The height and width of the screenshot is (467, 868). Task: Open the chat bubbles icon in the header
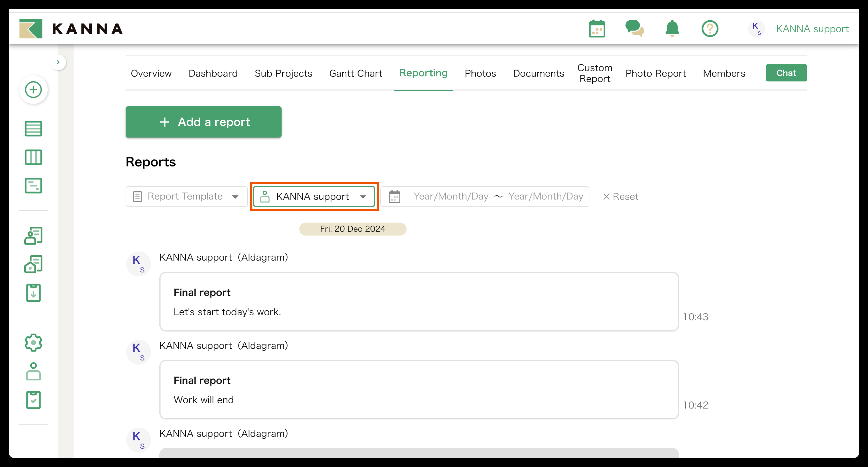pos(634,29)
